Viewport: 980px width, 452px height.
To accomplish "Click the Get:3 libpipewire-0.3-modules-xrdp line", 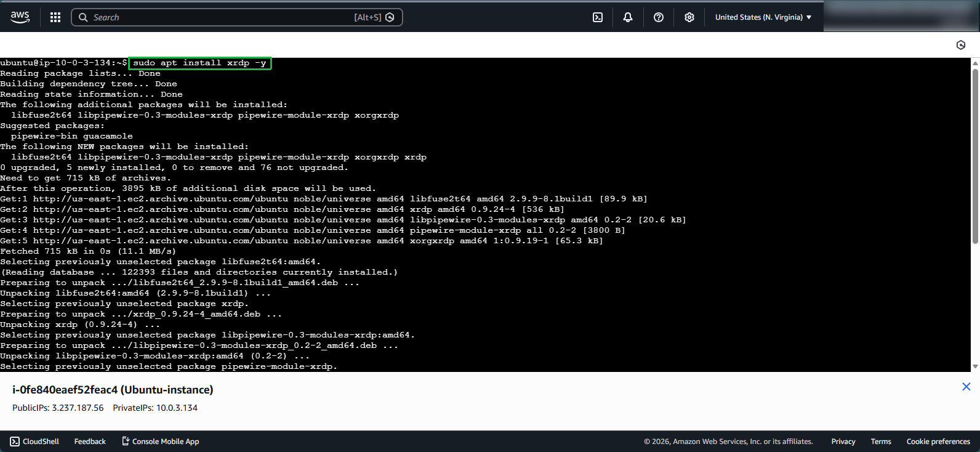I will (x=343, y=220).
